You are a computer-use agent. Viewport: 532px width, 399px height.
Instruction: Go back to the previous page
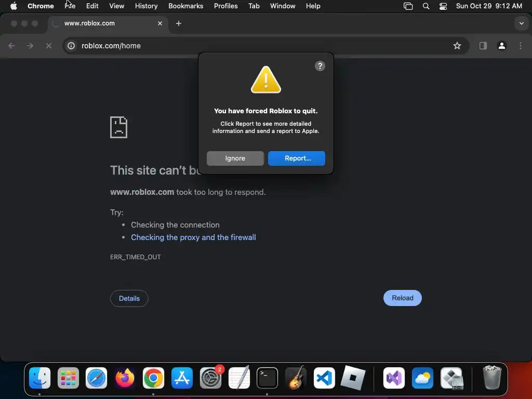(11, 46)
